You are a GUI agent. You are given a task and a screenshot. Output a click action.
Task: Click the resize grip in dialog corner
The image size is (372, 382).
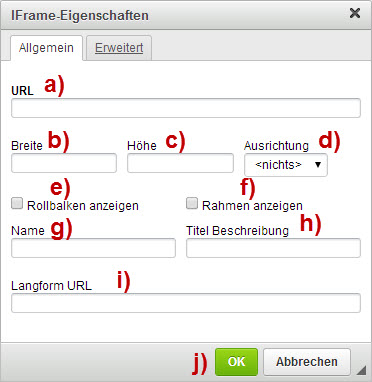coord(361,371)
